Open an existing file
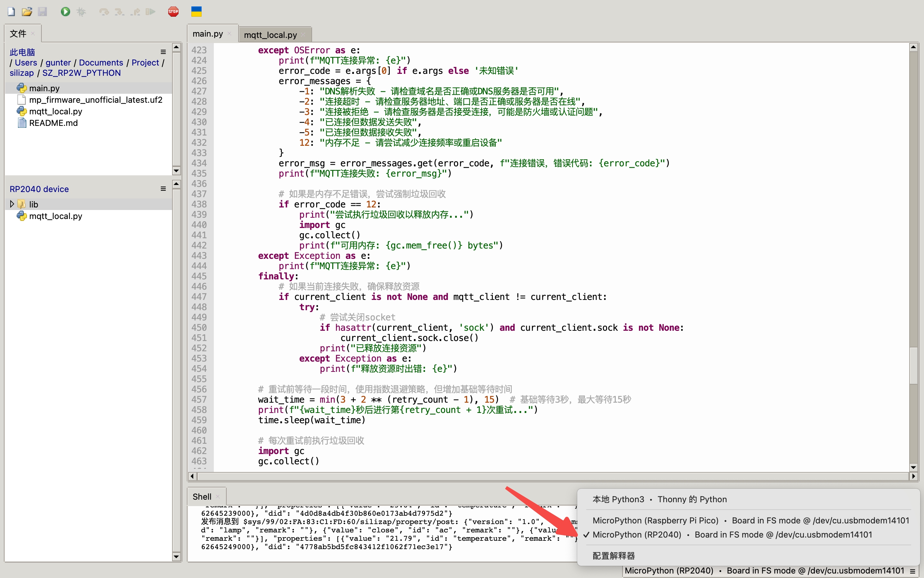The image size is (924, 578). click(x=27, y=12)
